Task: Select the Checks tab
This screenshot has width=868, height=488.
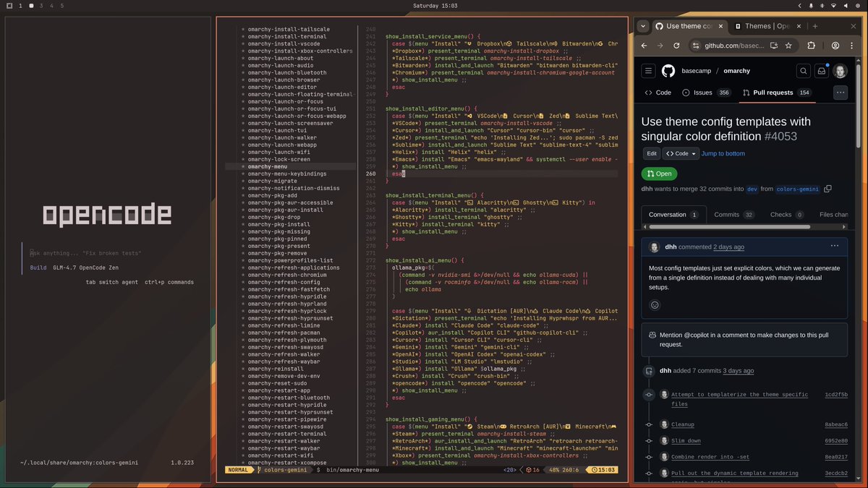Action: pyautogui.click(x=787, y=215)
